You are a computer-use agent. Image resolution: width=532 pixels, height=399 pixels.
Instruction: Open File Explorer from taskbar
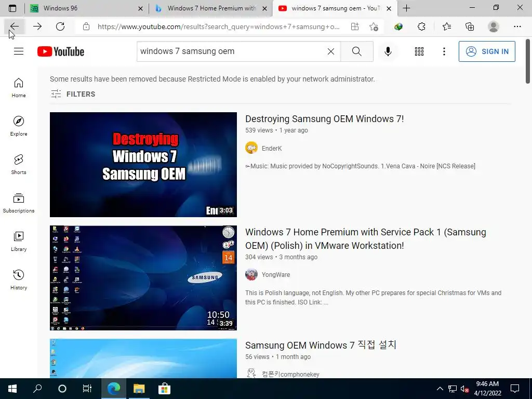point(139,389)
